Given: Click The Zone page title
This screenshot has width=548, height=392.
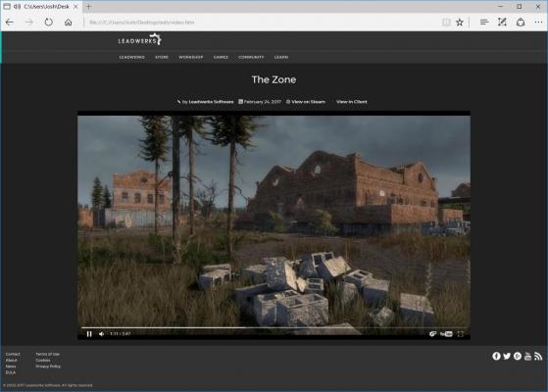Looking at the screenshot, I should pyautogui.click(x=274, y=79).
